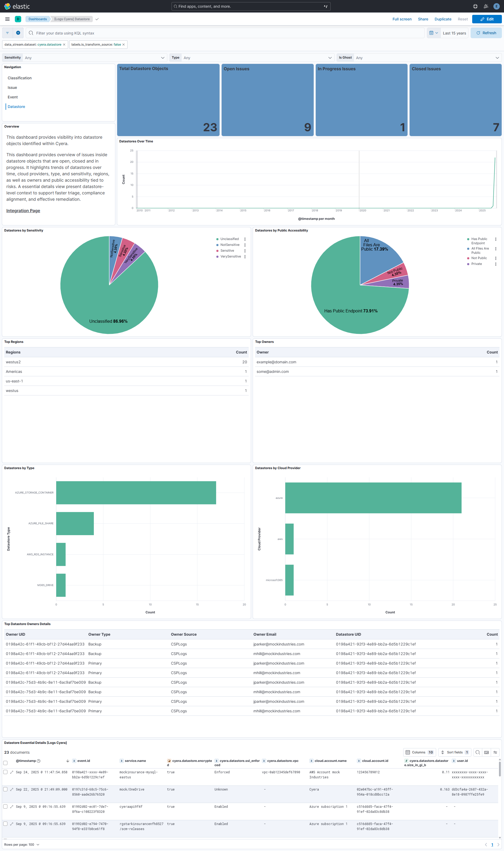Screen dimensions: 504x851
Task: Open the Integration Page link
Action: click(x=23, y=211)
